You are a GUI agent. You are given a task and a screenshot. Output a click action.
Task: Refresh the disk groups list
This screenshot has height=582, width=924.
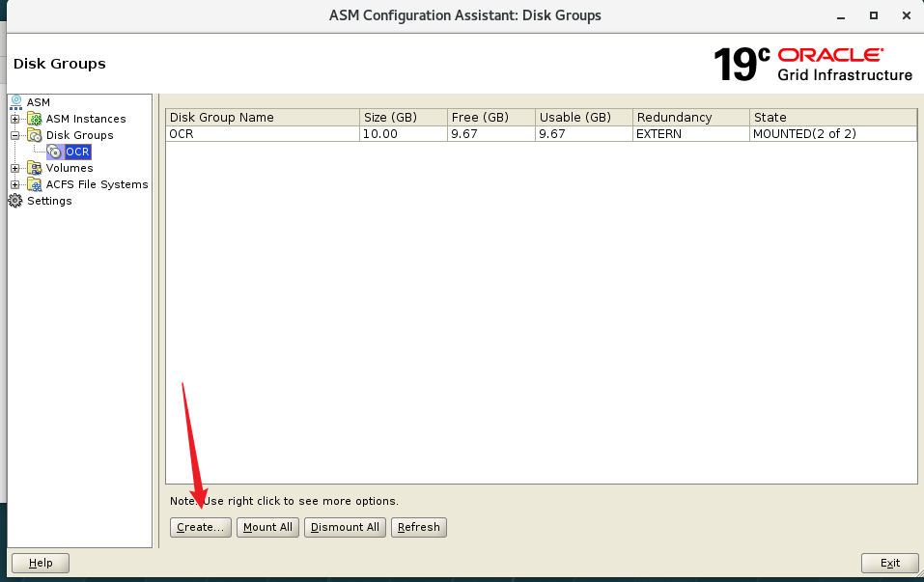pos(418,527)
